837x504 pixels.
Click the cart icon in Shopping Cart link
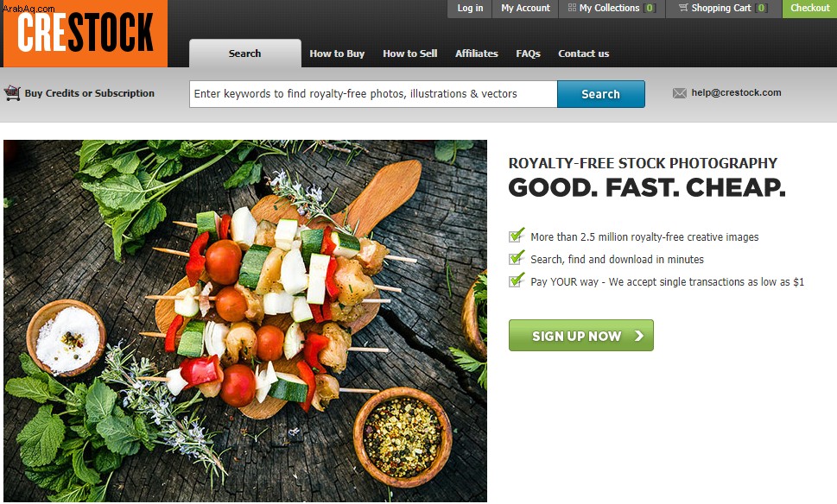click(682, 8)
